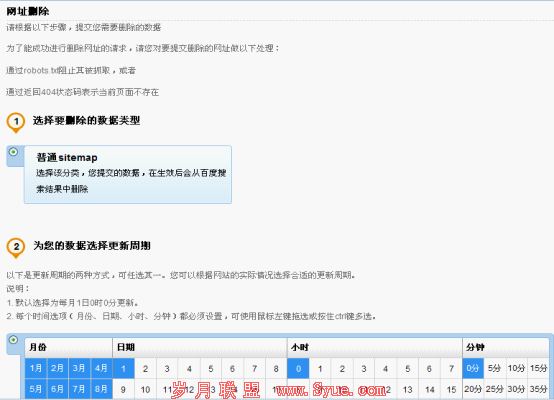Select hour 0 in the 小时 grid
Screen dimensions: 554x400
tap(298, 368)
